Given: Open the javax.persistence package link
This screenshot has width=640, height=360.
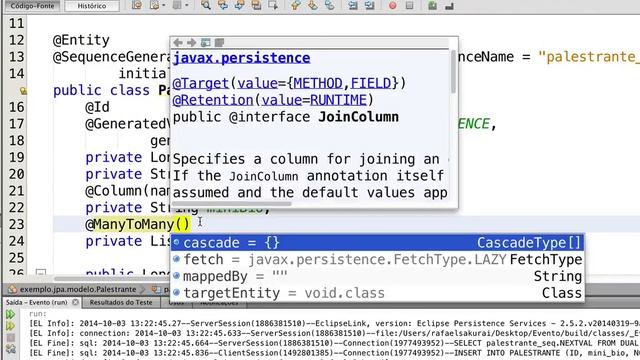Looking at the screenshot, I should coord(241,58).
